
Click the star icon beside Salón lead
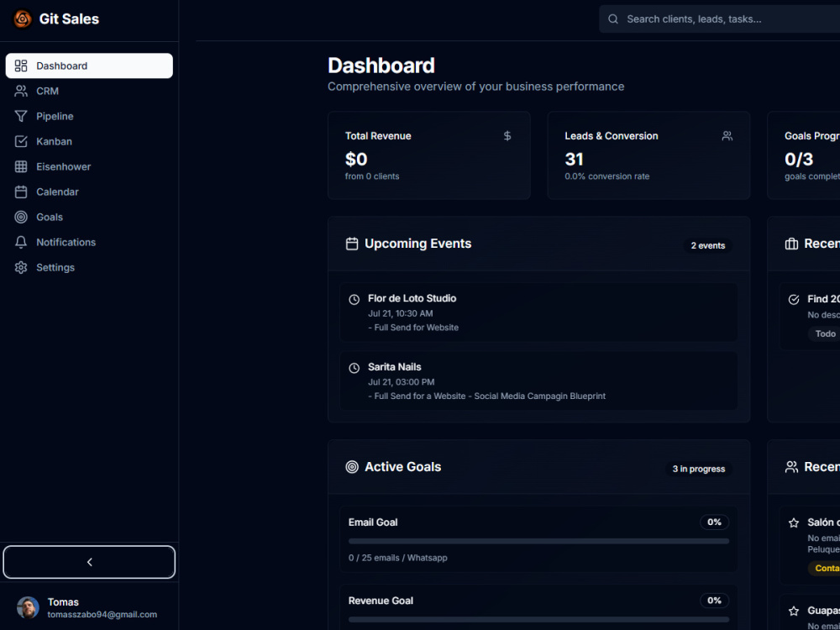pyautogui.click(x=794, y=522)
